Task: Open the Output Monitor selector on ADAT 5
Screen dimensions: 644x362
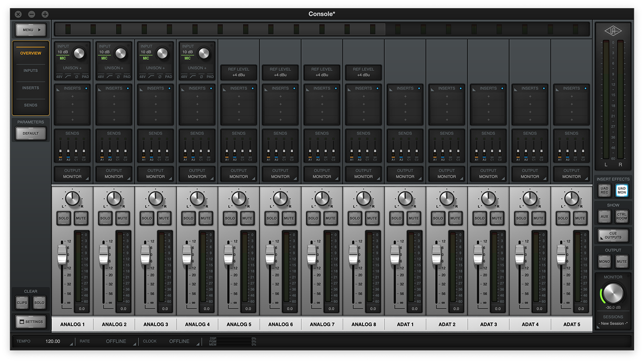Action: coord(571,174)
